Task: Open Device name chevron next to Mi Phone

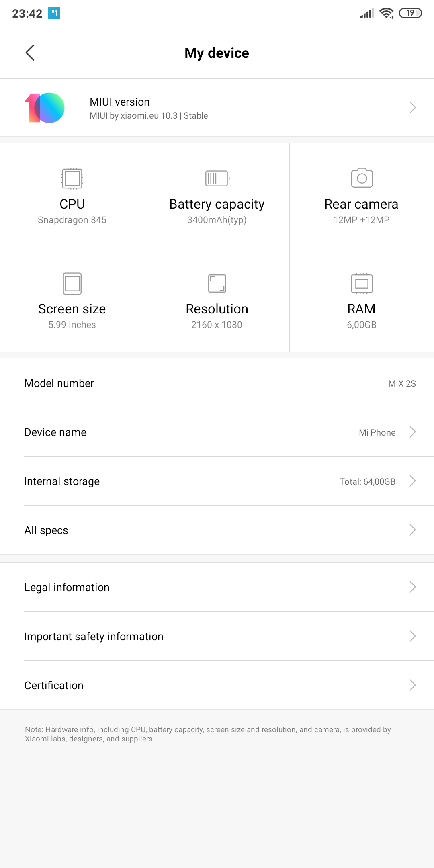Action: [412, 432]
